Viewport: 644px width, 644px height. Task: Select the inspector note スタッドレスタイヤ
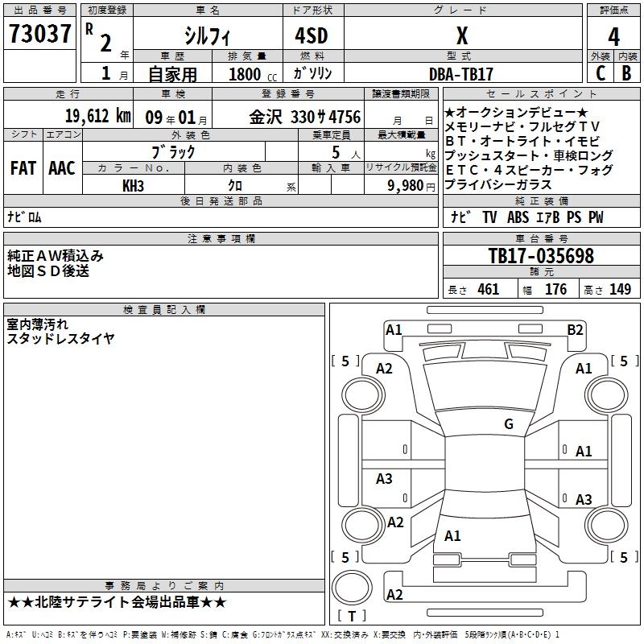click(61, 339)
